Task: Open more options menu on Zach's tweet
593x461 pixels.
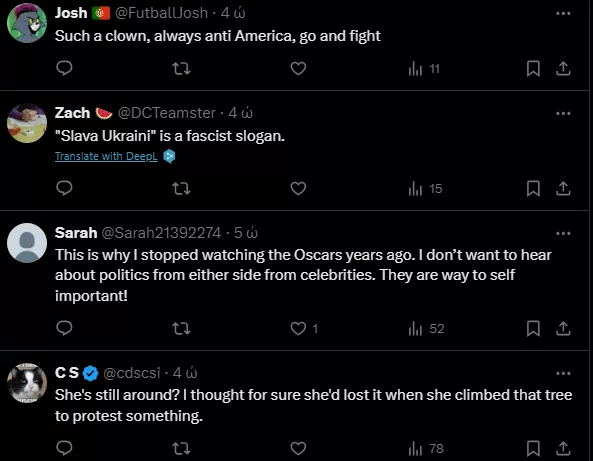Action: [x=563, y=113]
